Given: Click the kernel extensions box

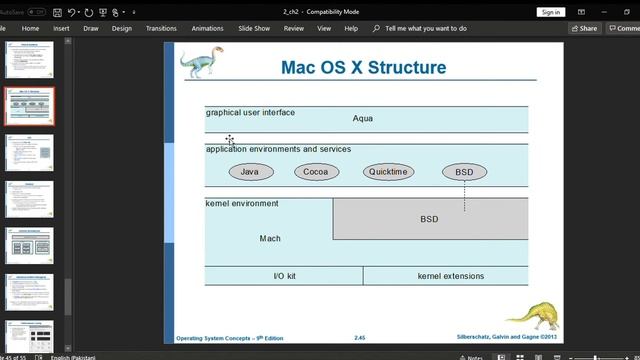Looking at the screenshot, I should pyautogui.click(x=446, y=276).
